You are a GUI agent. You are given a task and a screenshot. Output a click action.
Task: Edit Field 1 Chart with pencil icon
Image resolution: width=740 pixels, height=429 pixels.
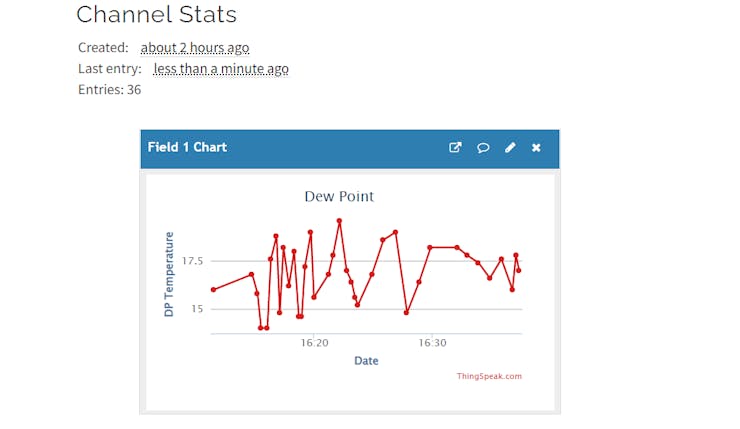tap(510, 148)
